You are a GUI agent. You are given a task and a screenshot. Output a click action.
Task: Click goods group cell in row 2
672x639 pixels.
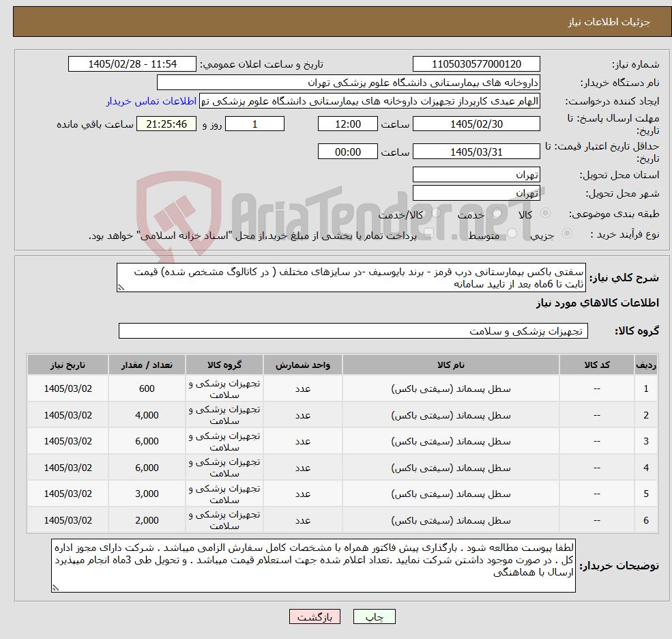tap(224, 415)
